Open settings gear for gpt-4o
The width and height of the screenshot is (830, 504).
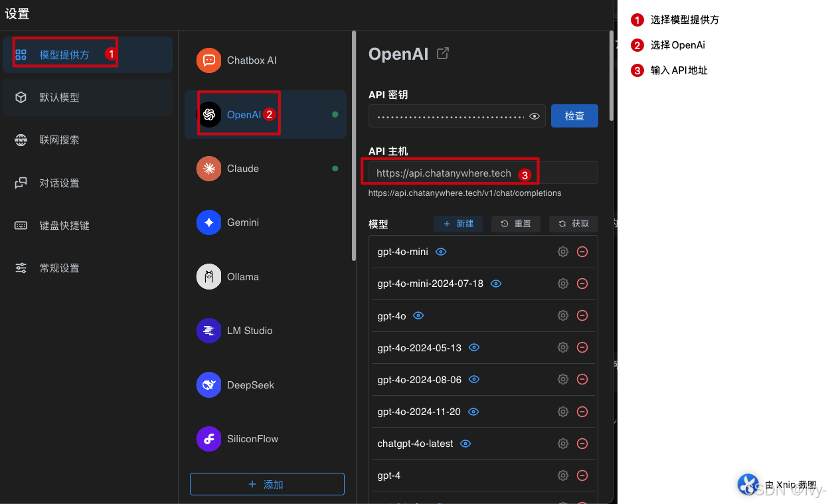[x=563, y=315]
